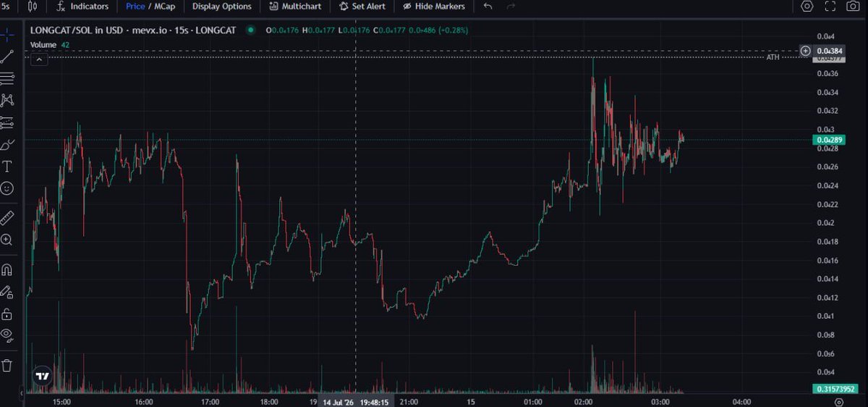Open time axis settings gear
868x407 pixels.
[x=838, y=401]
